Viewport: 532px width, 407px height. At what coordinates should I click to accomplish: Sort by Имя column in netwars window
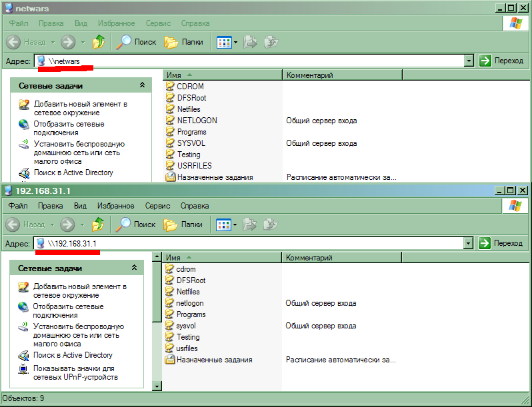pos(223,75)
